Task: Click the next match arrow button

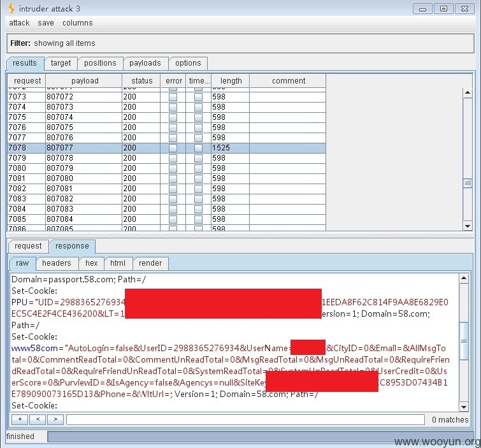Action: click(x=55, y=419)
